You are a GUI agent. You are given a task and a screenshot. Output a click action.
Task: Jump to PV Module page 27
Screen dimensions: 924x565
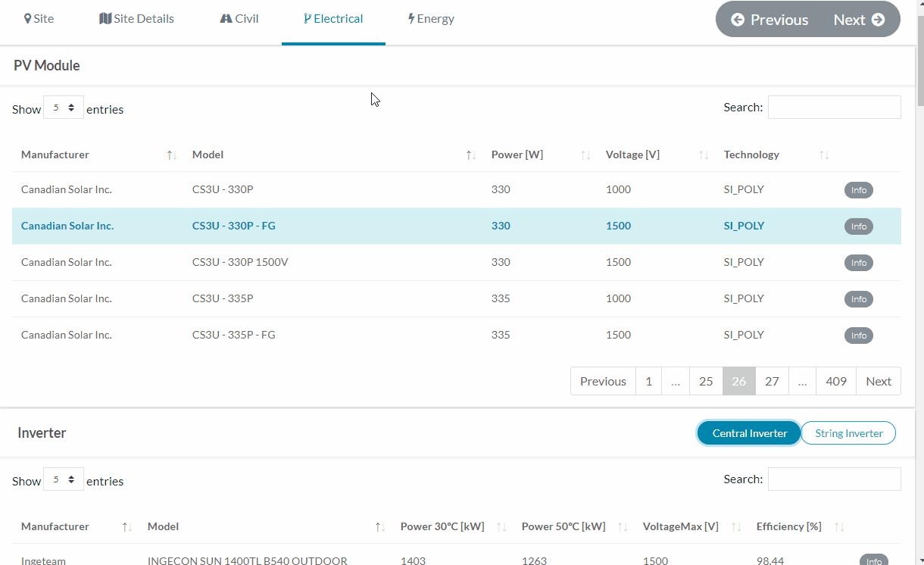pyautogui.click(x=772, y=381)
